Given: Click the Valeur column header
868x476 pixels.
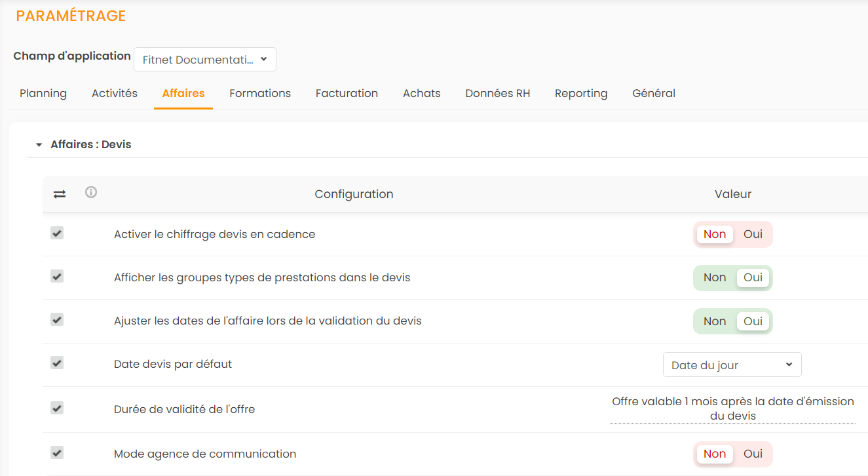Looking at the screenshot, I should pyautogui.click(x=732, y=194).
